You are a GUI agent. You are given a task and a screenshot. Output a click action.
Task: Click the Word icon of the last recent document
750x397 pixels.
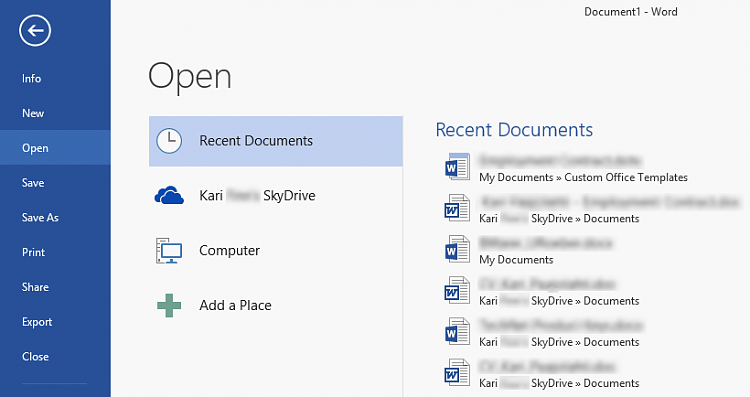point(457,373)
